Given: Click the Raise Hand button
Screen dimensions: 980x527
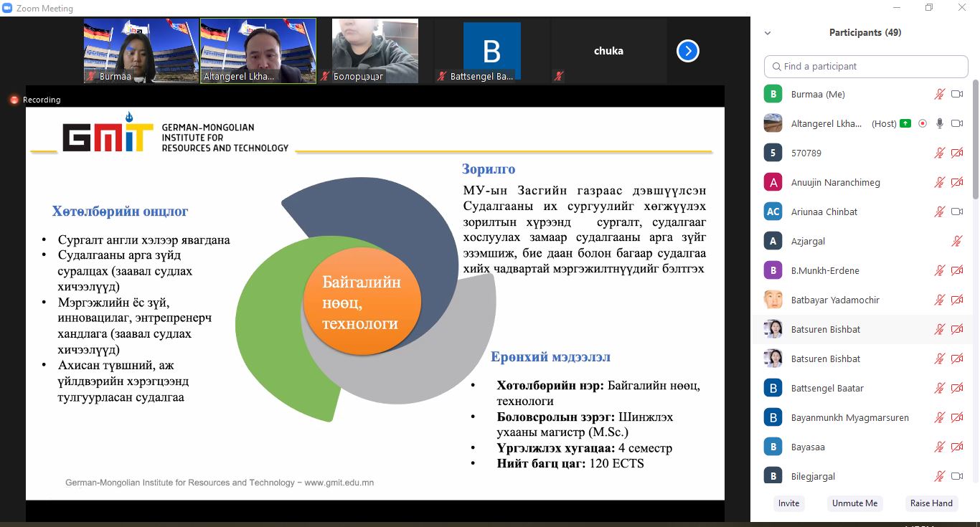Looking at the screenshot, I should 931,503.
